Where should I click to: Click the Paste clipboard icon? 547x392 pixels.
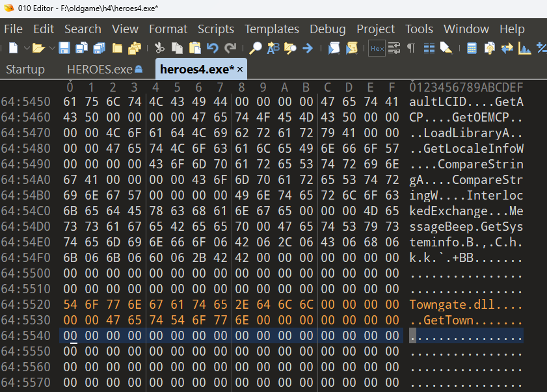(194, 47)
